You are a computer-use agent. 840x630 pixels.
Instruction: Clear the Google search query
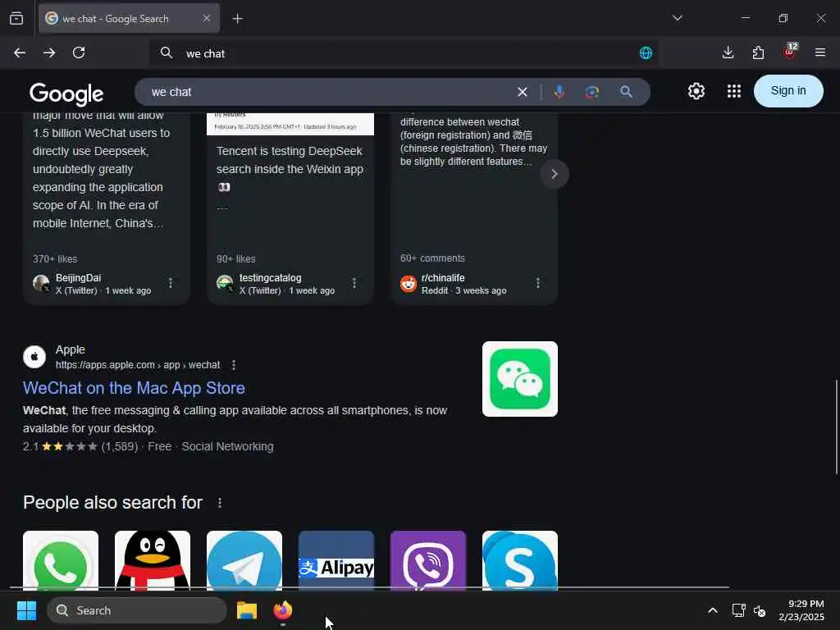tap(523, 92)
